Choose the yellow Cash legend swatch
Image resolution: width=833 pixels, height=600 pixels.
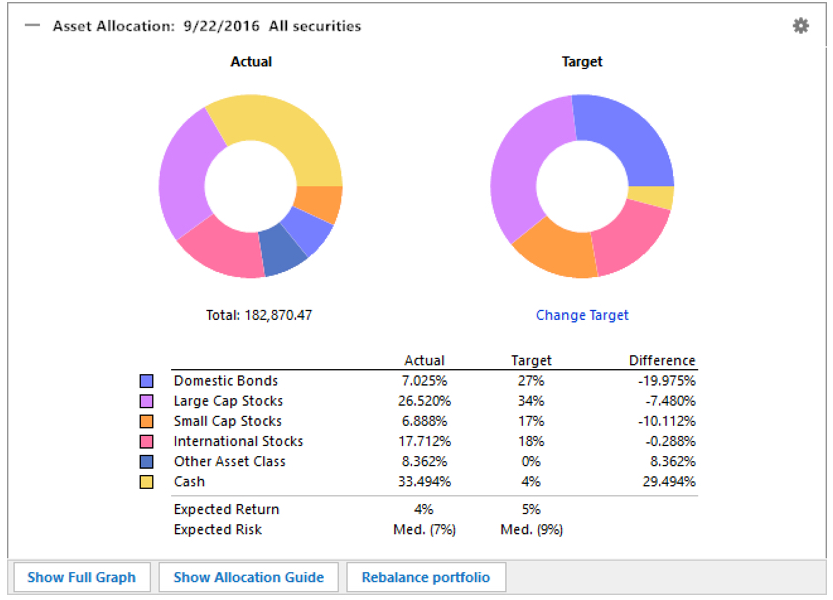[x=147, y=481]
